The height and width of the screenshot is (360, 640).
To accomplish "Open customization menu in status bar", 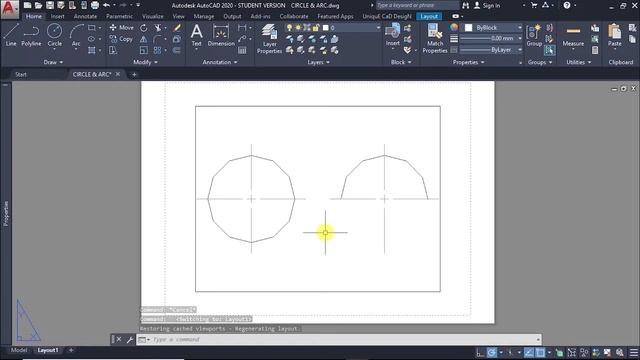I will tap(633, 352).
